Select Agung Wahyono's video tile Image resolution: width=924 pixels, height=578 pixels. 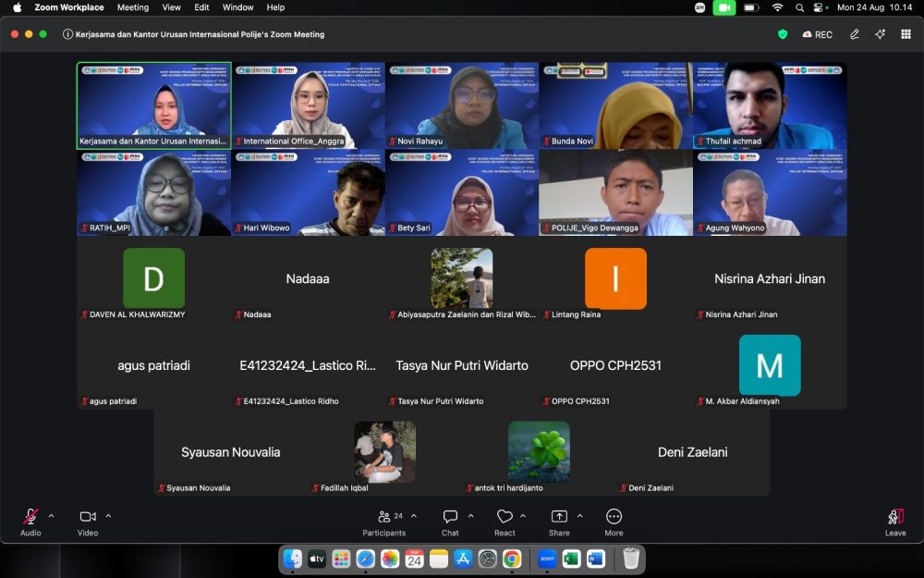[770, 192]
